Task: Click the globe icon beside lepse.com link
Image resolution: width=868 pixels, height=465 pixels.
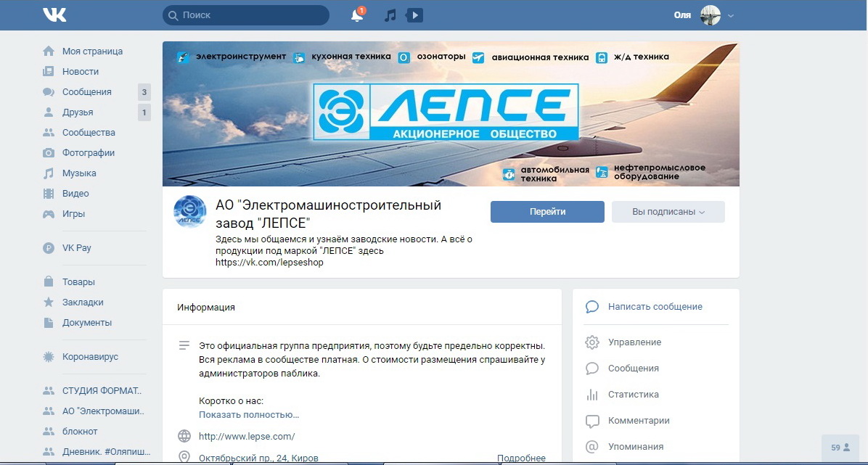Action: 184,436
